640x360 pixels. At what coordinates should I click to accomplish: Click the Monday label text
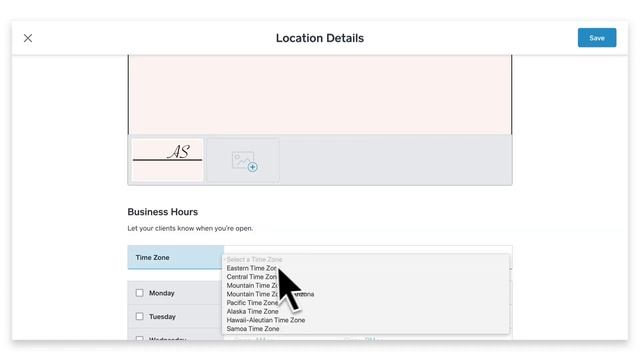[x=162, y=293]
